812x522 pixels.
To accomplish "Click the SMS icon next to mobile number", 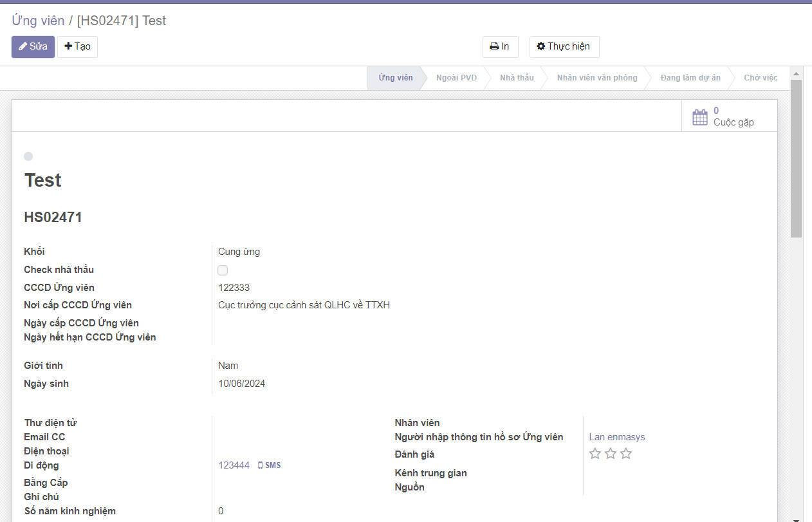I will point(269,465).
